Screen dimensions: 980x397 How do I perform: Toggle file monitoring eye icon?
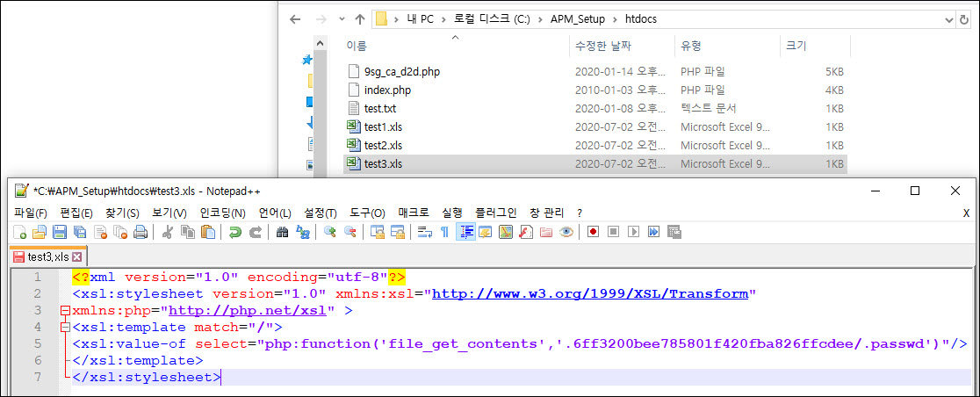coord(566,233)
